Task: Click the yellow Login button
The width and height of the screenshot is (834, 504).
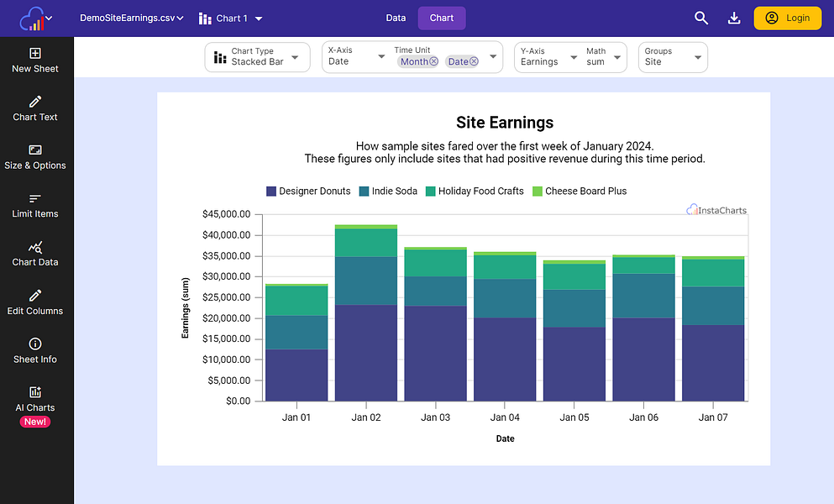Action: click(x=787, y=18)
